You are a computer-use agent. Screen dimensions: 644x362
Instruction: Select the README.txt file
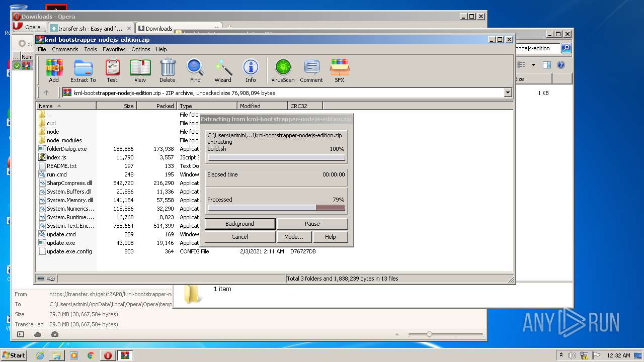tap(61, 166)
